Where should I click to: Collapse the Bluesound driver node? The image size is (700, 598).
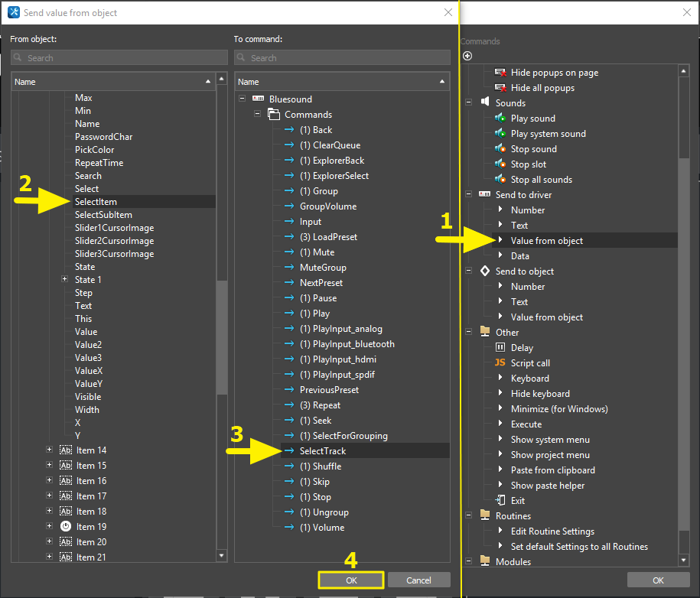(243, 99)
